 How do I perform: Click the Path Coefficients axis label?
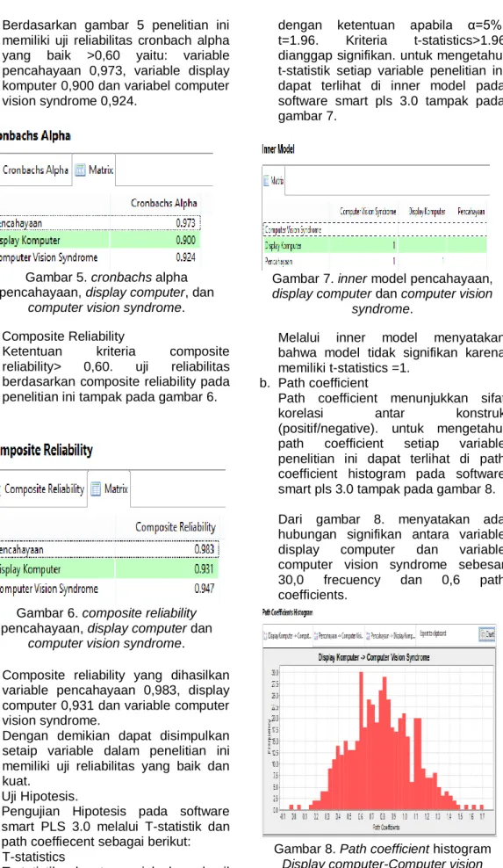point(386,828)
